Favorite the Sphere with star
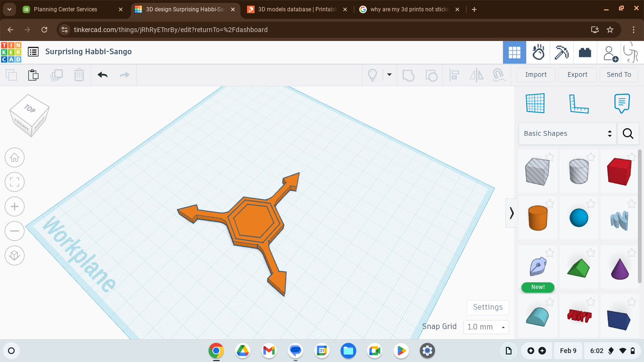Image resolution: width=644 pixels, height=362 pixels. point(591,204)
